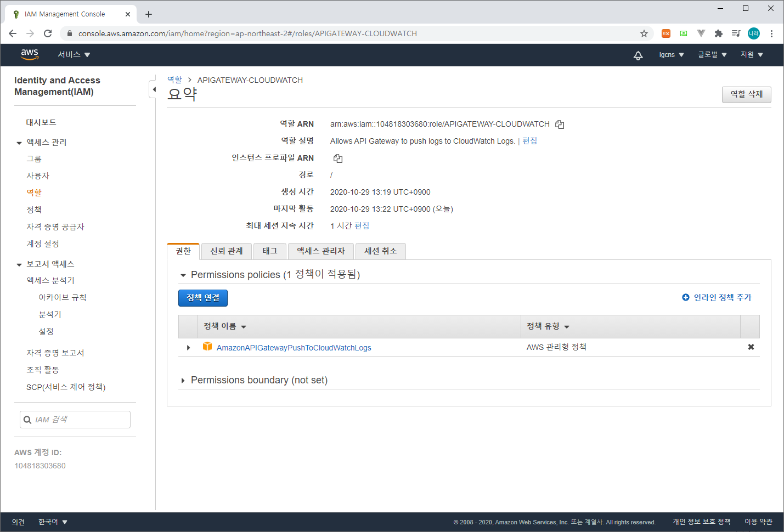Collapse the IAM sidebar with arrow handle
Image resolution: width=784 pixels, height=532 pixels.
[154, 89]
